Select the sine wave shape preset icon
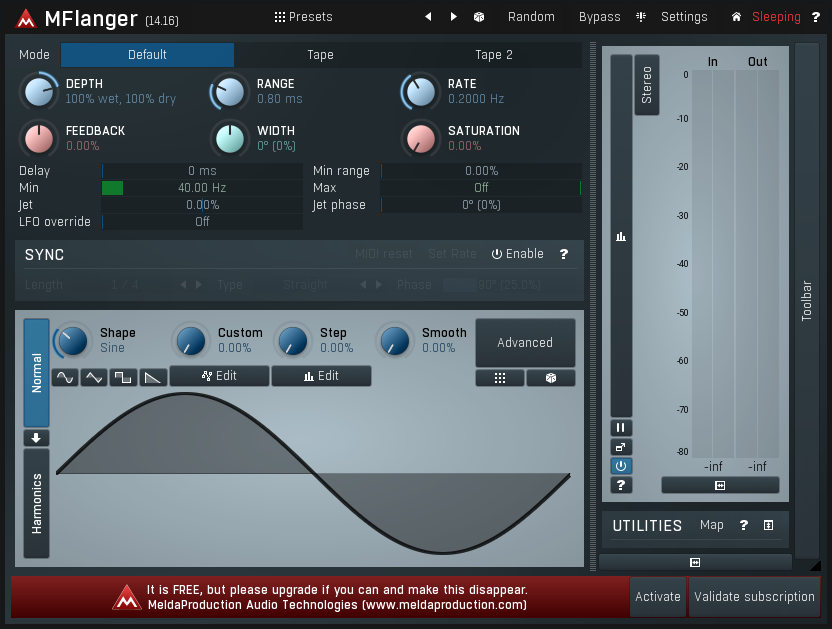This screenshot has width=832, height=629. pyautogui.click(x=65, y=378)
